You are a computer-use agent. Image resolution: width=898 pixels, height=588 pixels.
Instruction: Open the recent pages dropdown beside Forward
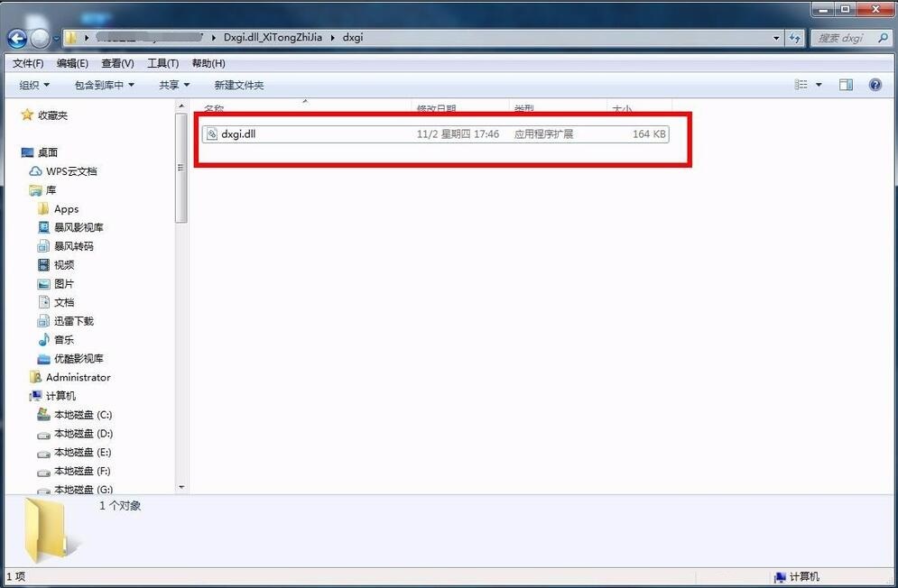coord(56,39)
